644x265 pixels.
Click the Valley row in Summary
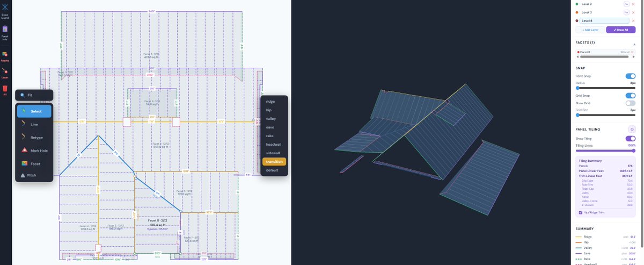605,248
